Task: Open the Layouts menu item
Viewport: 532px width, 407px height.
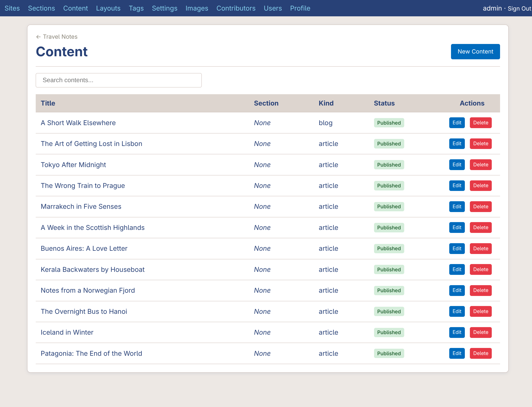Action: [x=108, y=8]
